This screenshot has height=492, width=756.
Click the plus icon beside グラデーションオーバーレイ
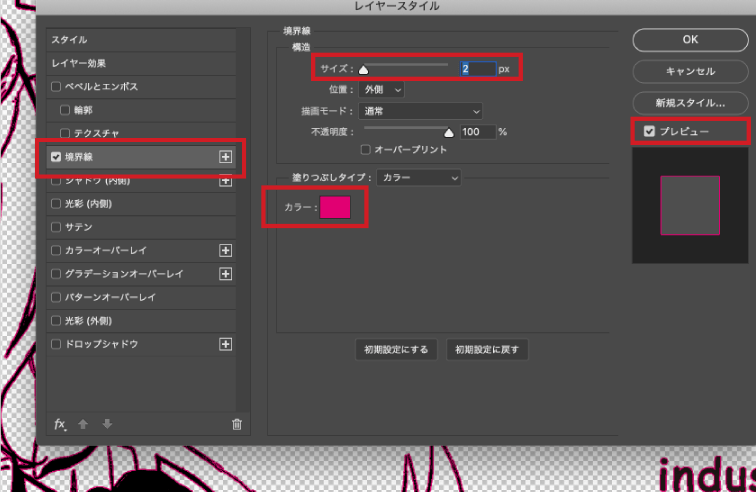225,274
